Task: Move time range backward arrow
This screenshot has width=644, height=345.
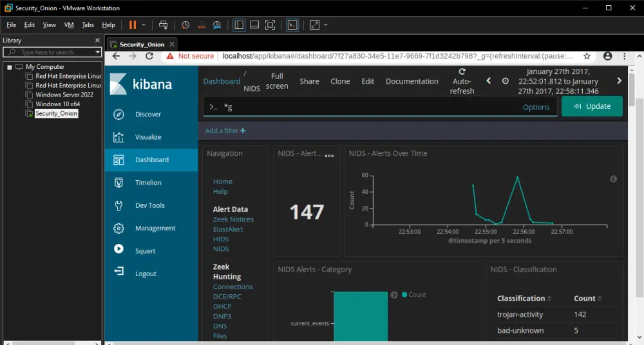Action: pos(488,81)
